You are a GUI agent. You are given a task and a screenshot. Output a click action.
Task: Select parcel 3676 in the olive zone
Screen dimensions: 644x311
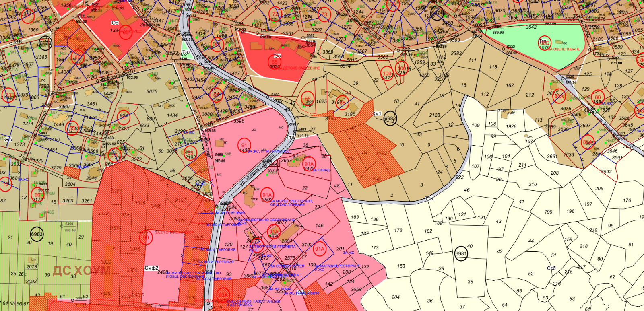click(152, 91)
